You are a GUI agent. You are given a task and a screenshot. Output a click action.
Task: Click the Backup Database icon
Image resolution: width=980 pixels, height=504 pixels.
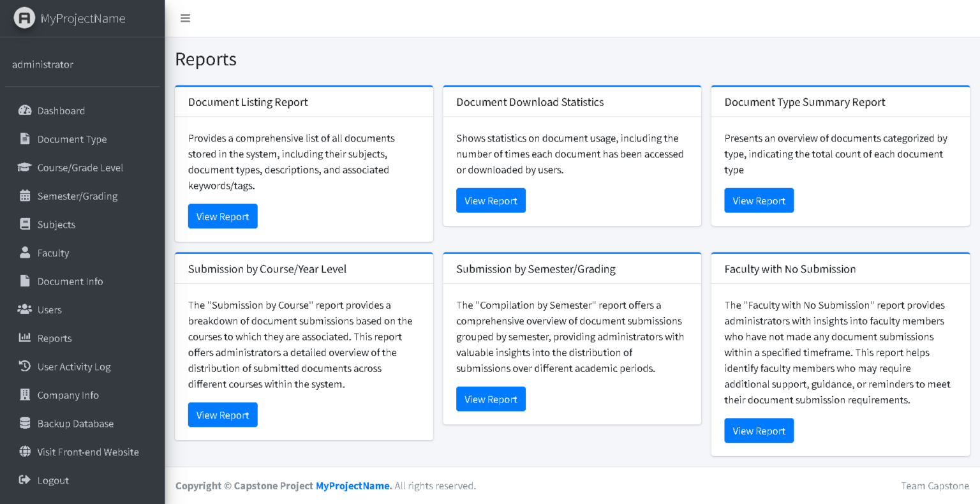(25, 423)
